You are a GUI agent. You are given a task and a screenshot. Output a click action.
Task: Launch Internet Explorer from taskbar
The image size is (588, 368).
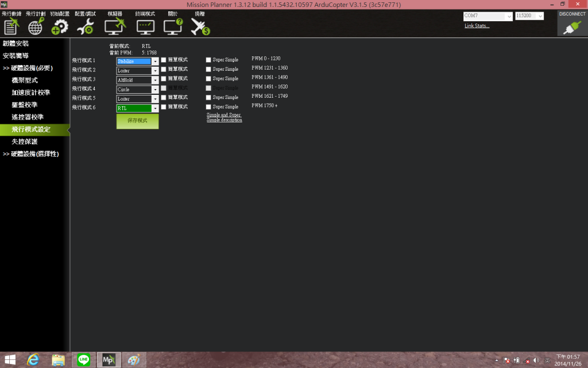click(x=33, y=360)
